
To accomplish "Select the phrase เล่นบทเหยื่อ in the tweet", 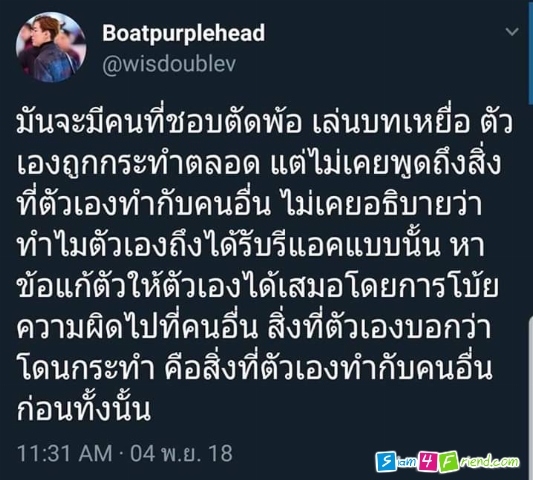I will click(x=390, y=123).
